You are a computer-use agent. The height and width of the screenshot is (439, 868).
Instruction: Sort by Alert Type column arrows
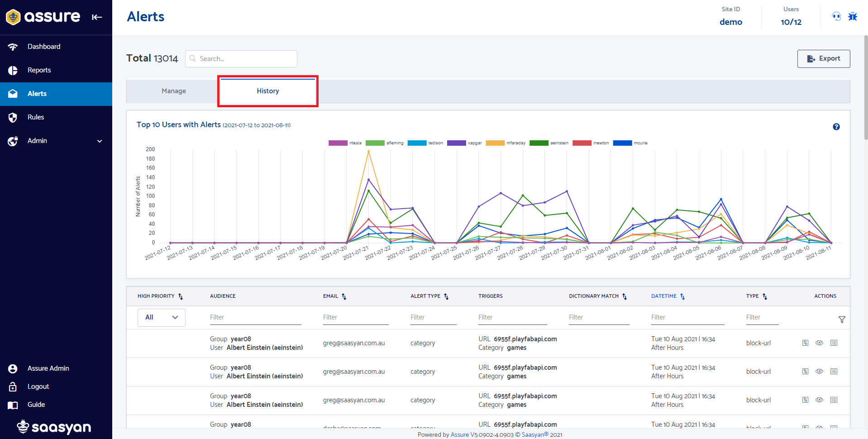pos(446,296)
